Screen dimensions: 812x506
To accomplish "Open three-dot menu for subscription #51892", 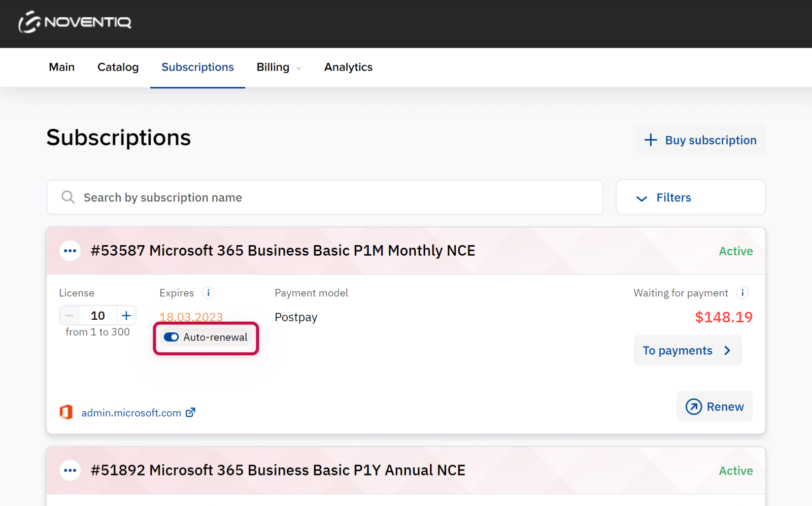I will [x=70, y=470].
